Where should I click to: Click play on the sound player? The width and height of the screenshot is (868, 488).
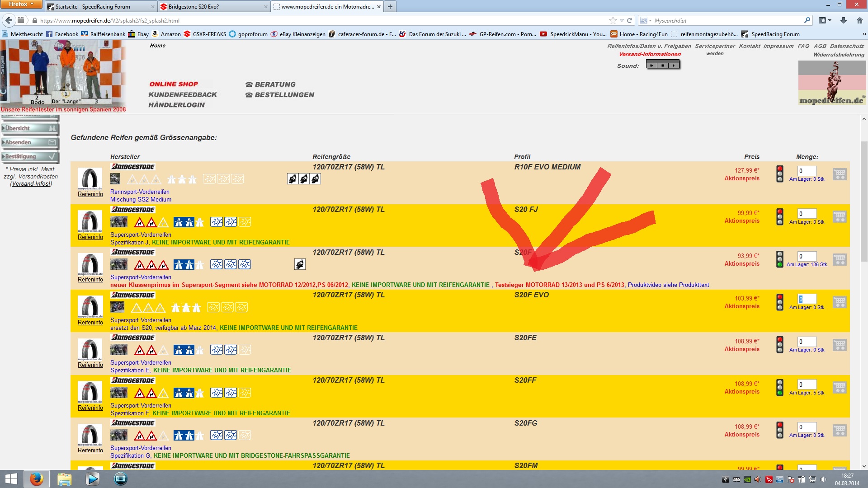674,66
